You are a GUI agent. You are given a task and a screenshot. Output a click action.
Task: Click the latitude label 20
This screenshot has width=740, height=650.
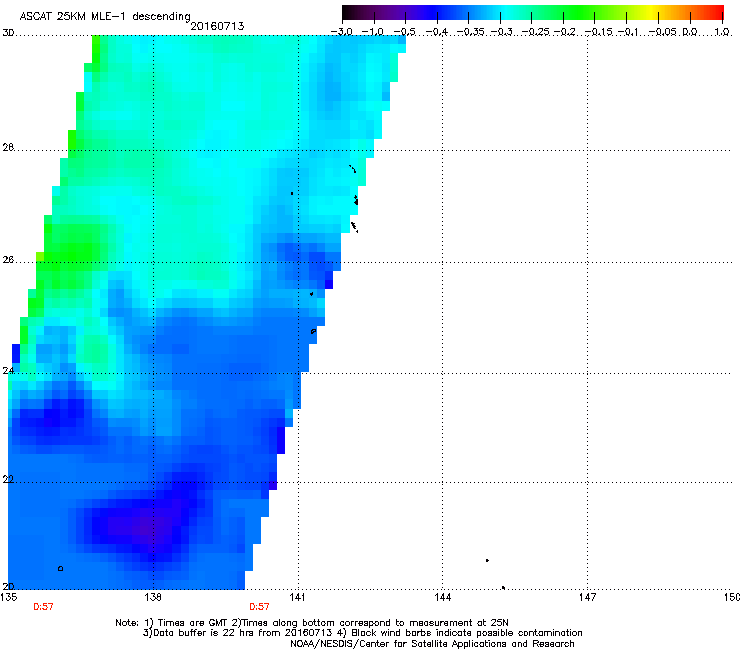pos(8,586)
